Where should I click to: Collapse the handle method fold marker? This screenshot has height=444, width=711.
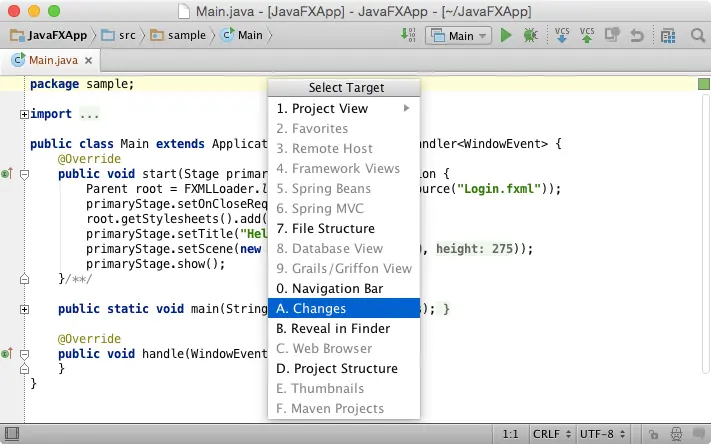click(24, 354)
